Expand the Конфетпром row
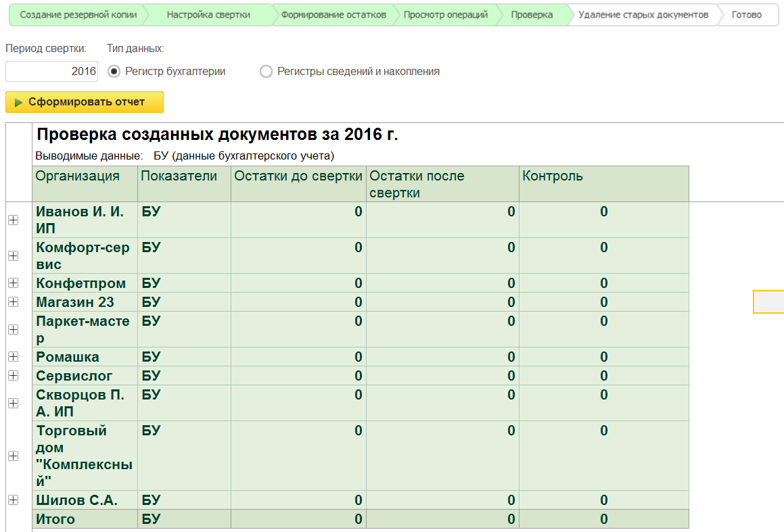The width and height of the screenshot is (784, 532). coord(13,283)
